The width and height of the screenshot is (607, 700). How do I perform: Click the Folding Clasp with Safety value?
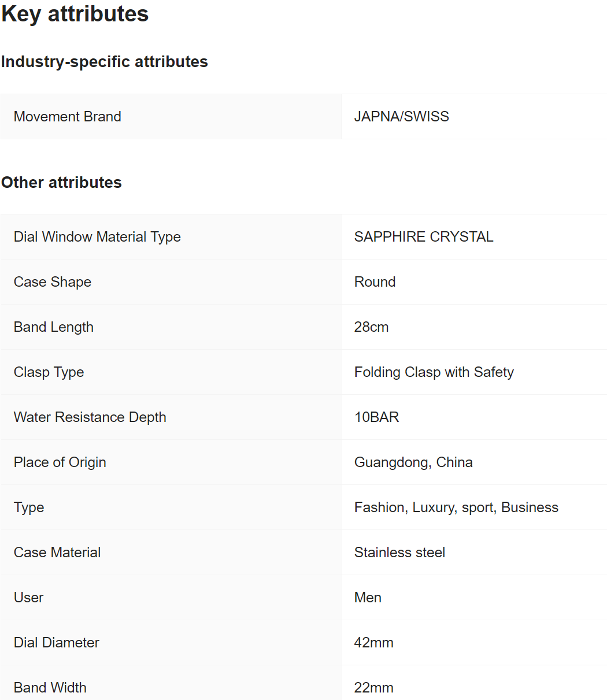coord(434,372)
